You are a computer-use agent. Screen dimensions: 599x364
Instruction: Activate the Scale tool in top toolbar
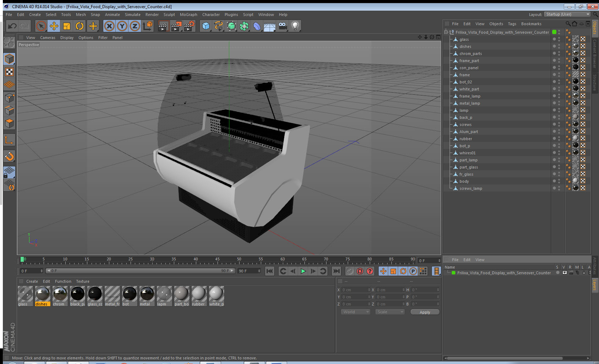coord(67,26)
